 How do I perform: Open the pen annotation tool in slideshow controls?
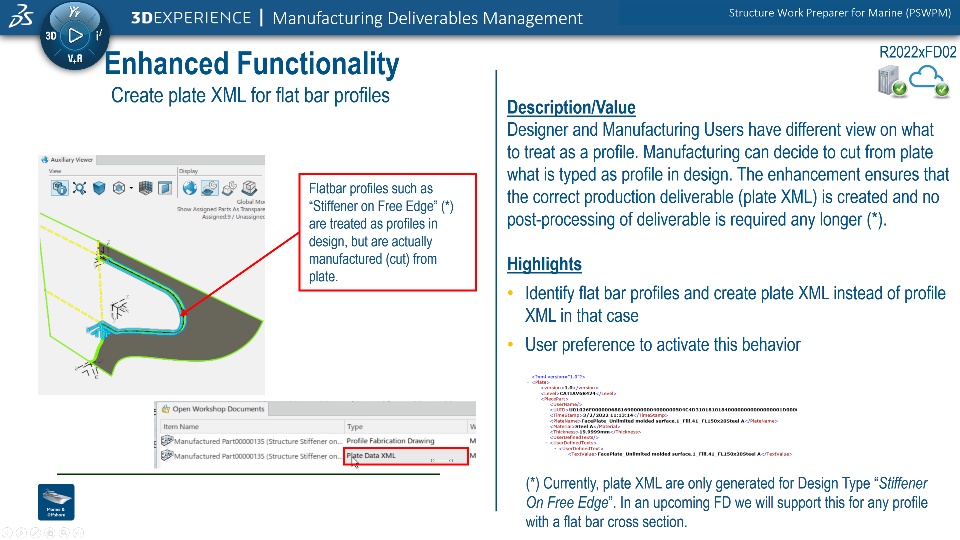(36, 533)
